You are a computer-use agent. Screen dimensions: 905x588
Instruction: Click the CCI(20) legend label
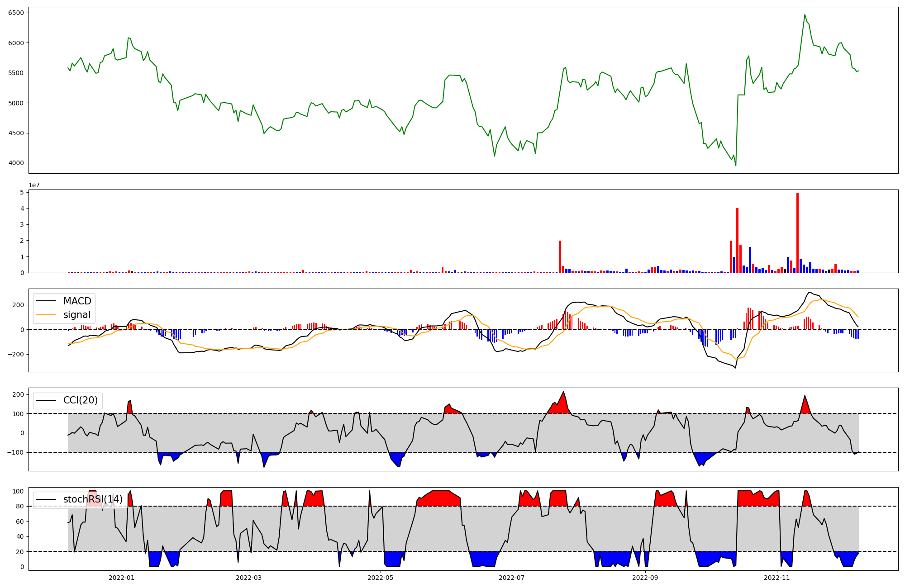(x=80, y=400)
